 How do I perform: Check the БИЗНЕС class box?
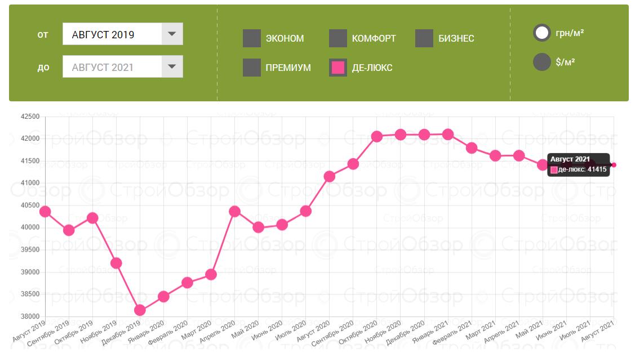tap(424, 38)
